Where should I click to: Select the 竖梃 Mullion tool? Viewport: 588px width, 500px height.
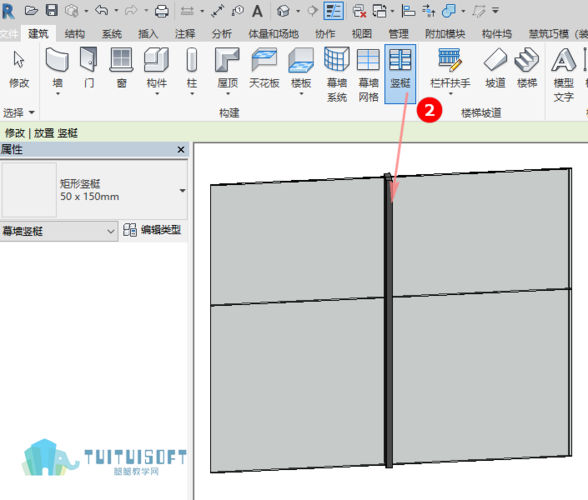tap(400, 74)
